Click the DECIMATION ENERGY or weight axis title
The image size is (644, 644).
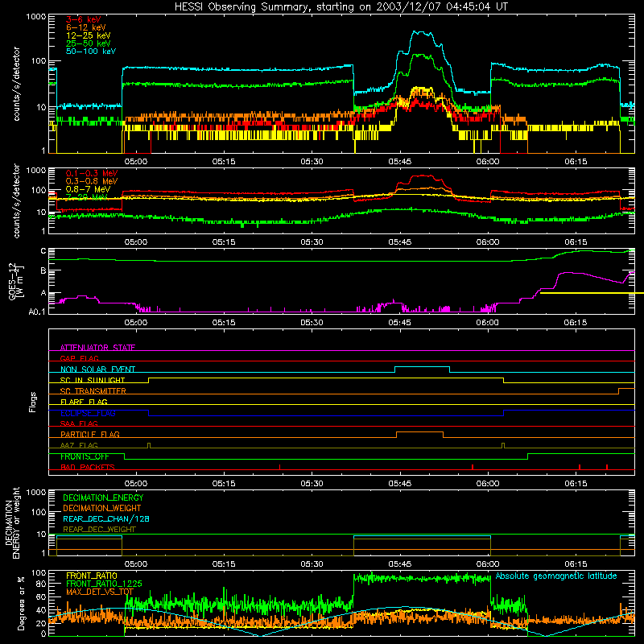coord(12,522)
